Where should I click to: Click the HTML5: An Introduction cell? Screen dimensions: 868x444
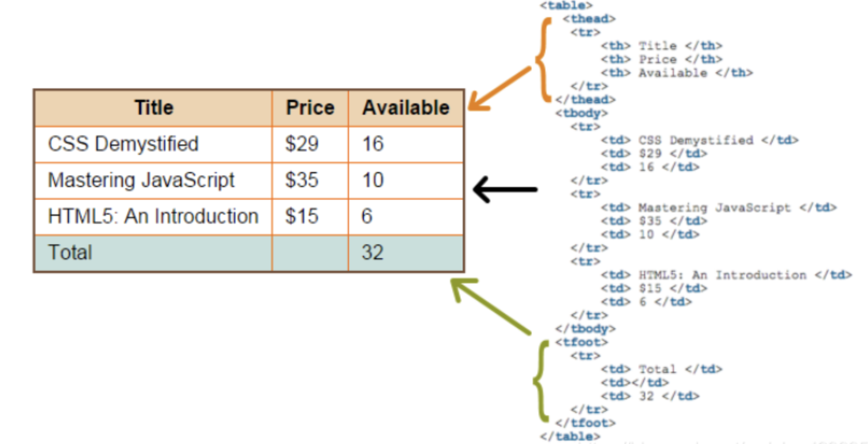point(153,217)
